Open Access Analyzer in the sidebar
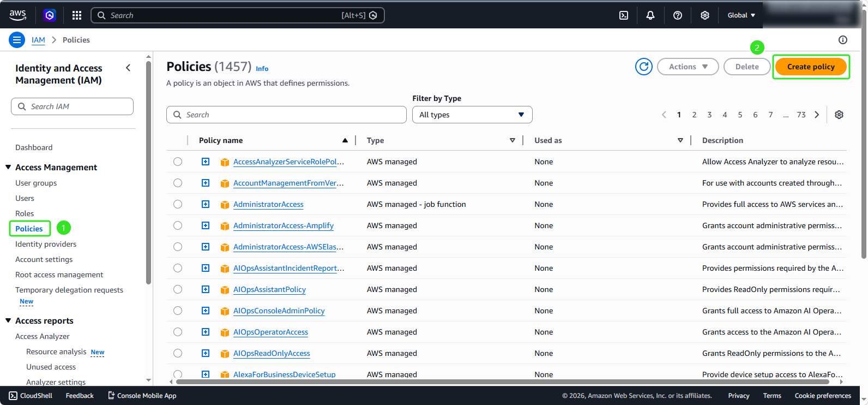This screenshot has height=405, width=868. point(43,336)
